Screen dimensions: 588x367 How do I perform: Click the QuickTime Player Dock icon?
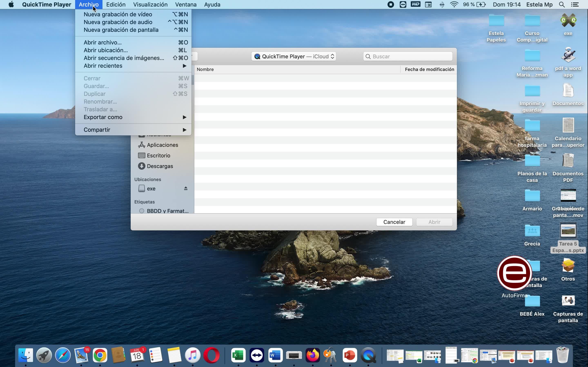click(x=368, y=355)
